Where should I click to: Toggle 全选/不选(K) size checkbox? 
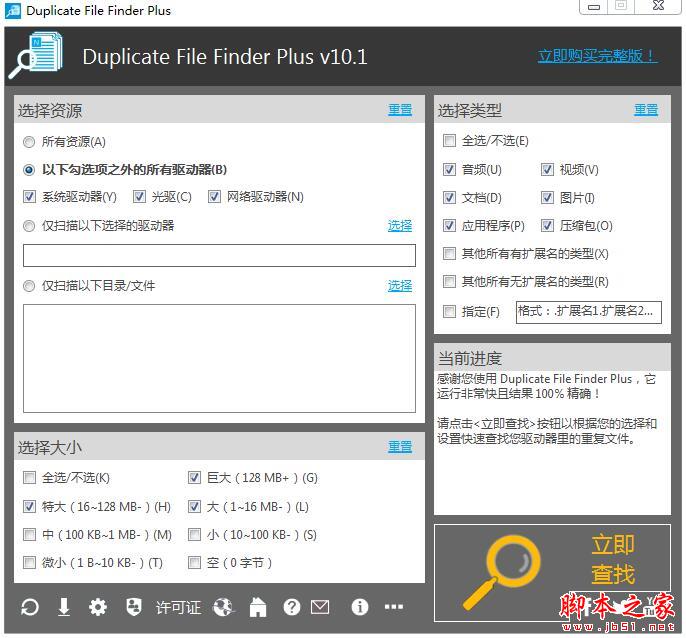click(x=29, y=477)
